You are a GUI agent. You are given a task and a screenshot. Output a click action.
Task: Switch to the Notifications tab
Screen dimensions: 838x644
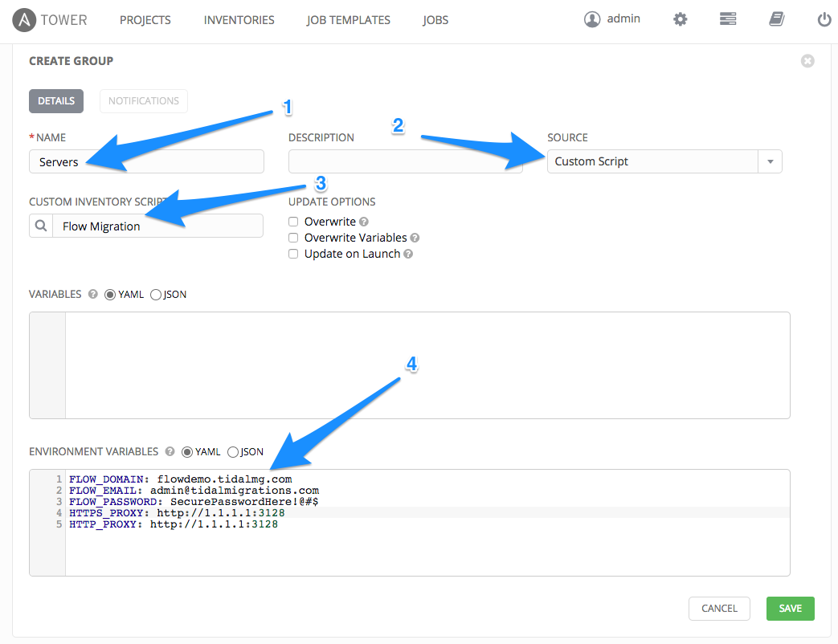tap(144, 101)
